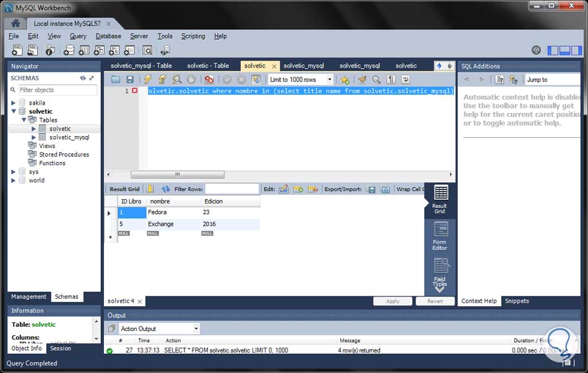Create new stored procedure toolbar icon
This screenshot has height=373, width=588.
(x=114, y=50)
